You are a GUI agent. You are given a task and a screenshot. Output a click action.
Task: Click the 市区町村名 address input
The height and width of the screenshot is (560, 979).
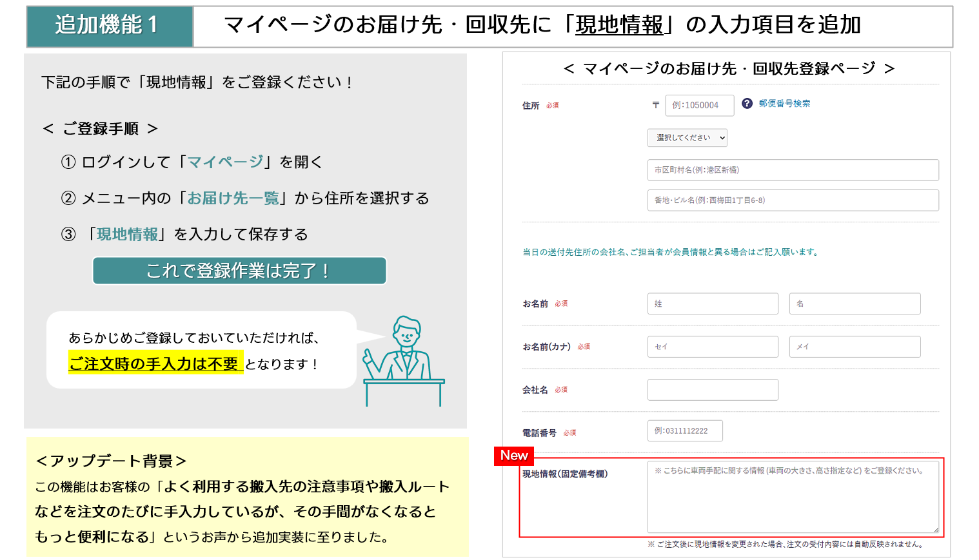coord(792,169)
